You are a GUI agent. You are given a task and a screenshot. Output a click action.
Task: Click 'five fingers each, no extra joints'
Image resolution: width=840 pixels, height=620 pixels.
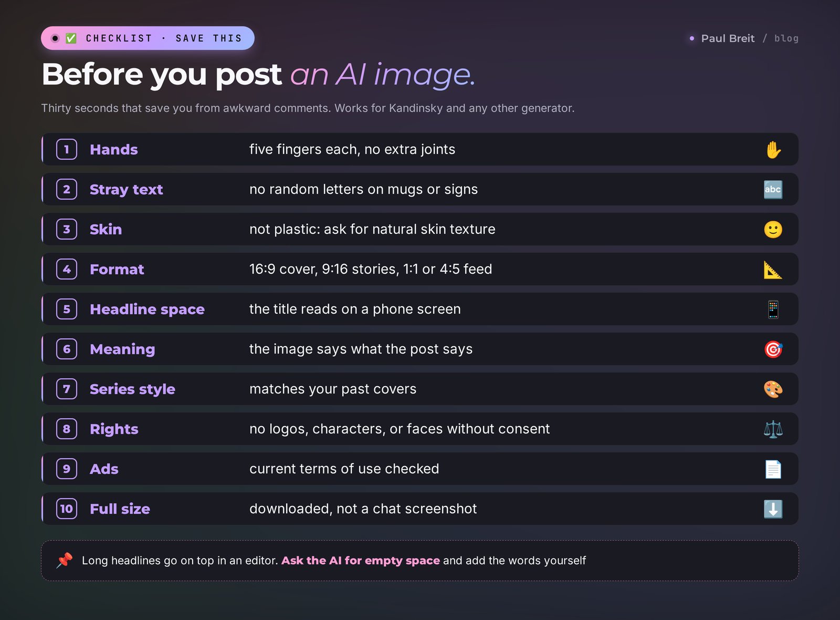click(x=352, y=150)
